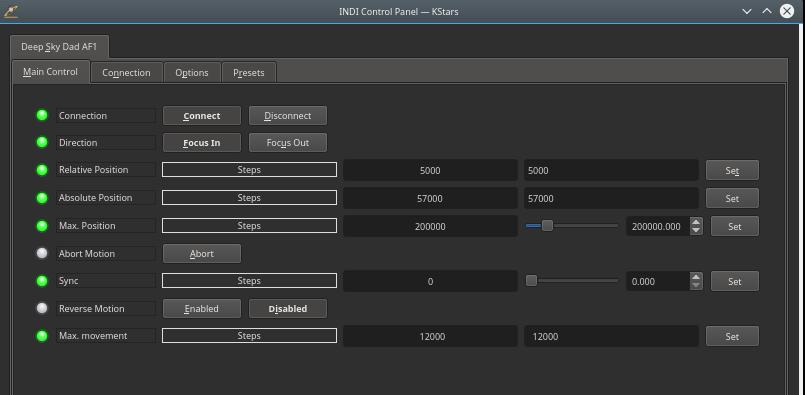The width and height of the screenshot is (805, 395).
Task: Click the Sync current value 0 readout
Action: pyautogui.click(x=430, y=281)
